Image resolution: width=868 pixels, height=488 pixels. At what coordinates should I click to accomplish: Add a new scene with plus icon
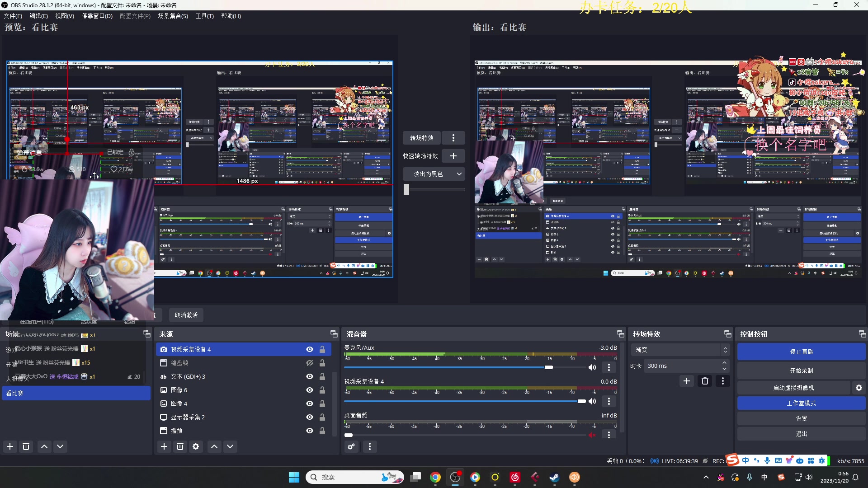[10, 446]
